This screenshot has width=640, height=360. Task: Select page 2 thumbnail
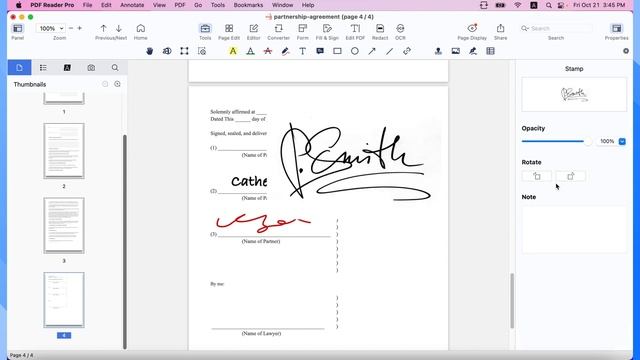pyautogui.click(x=64, y=151)
